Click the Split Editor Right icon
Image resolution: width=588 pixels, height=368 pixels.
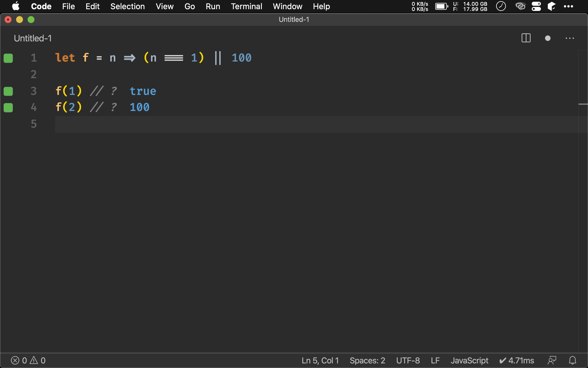[x=526, y=38]
